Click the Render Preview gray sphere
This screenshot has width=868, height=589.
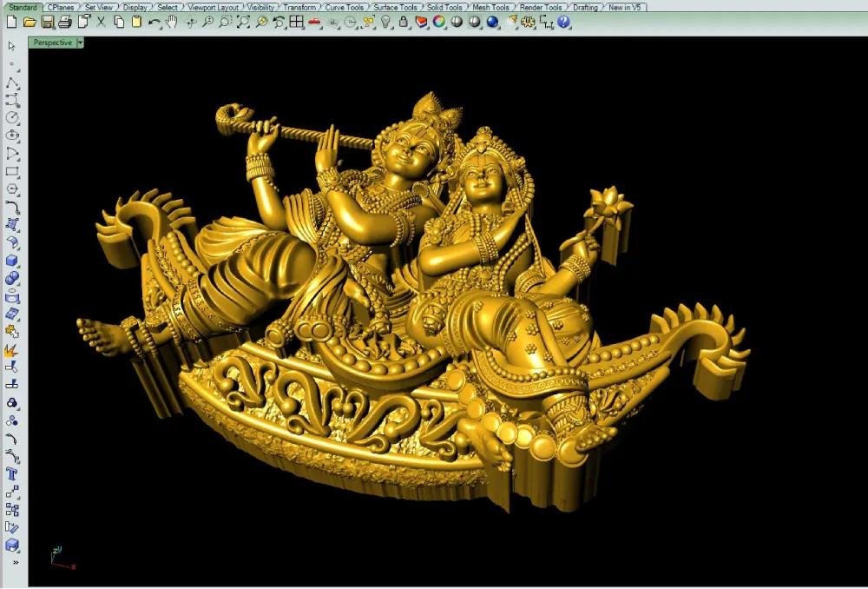(x=475, y=23)
